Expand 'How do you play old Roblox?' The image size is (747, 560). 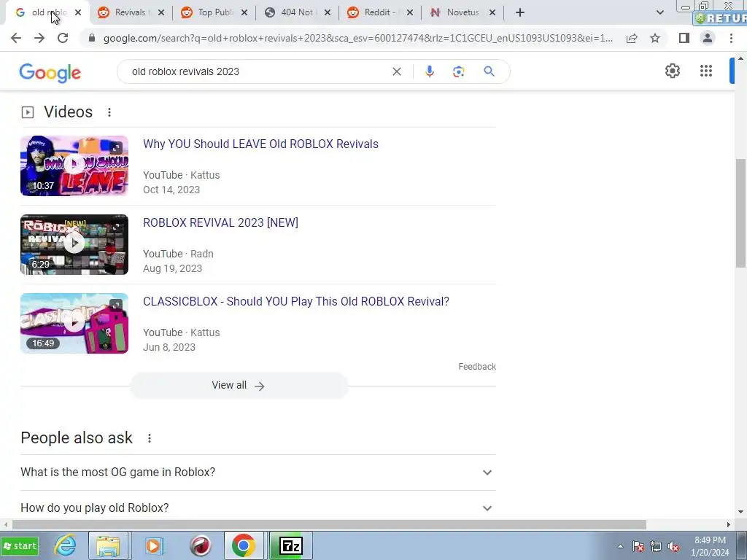click(x=258, y=507)
